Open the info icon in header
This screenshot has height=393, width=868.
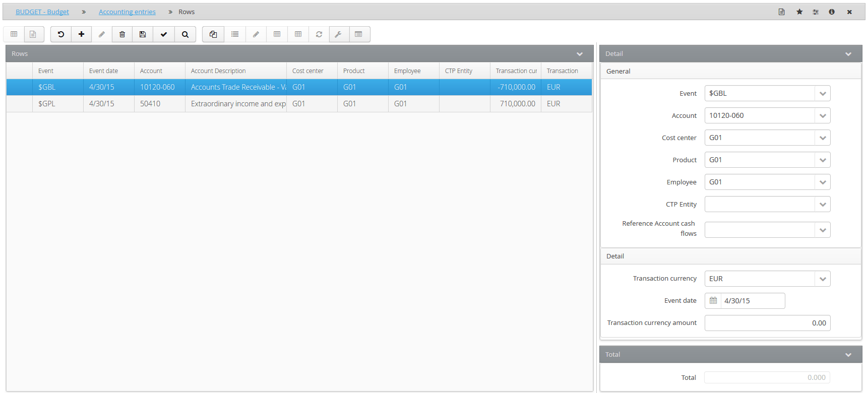coord(832,12)
